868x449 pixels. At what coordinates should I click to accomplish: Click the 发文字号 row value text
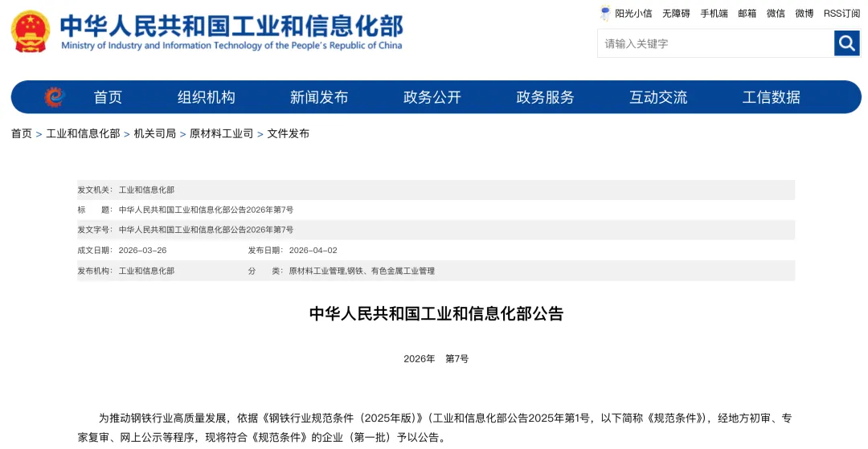click(206, 230)
